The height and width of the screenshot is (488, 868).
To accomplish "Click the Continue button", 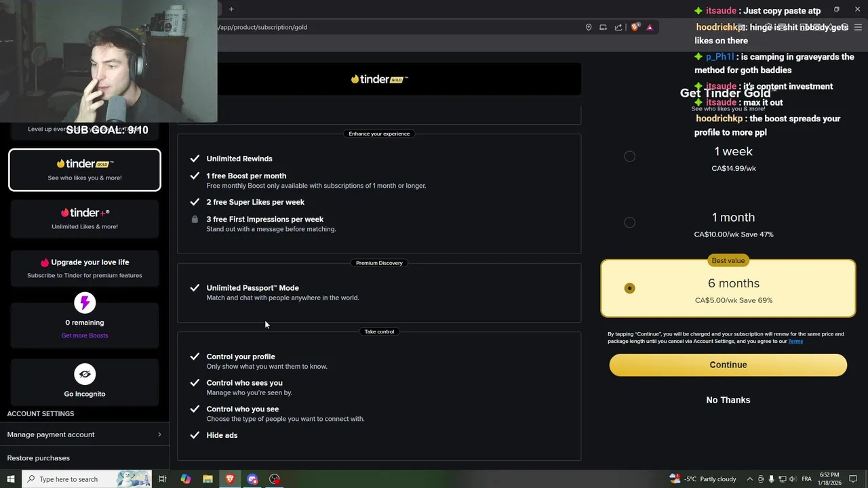I will tap(728, 365).
